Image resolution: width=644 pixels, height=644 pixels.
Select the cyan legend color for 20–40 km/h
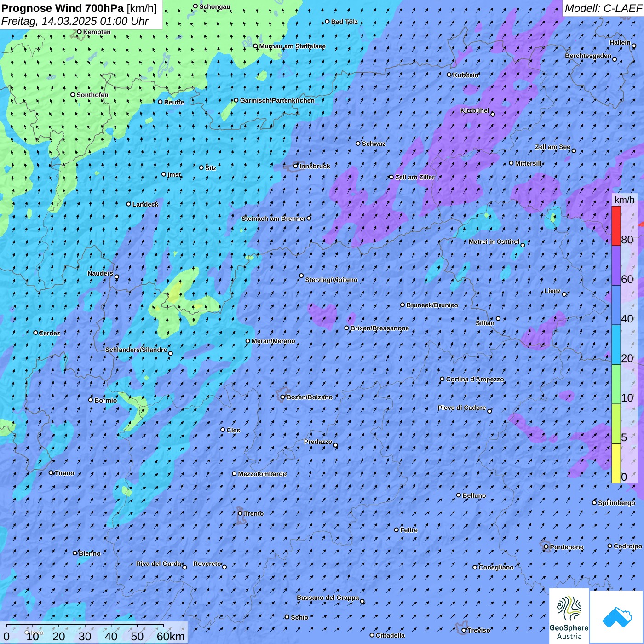[x=616, y=345]
